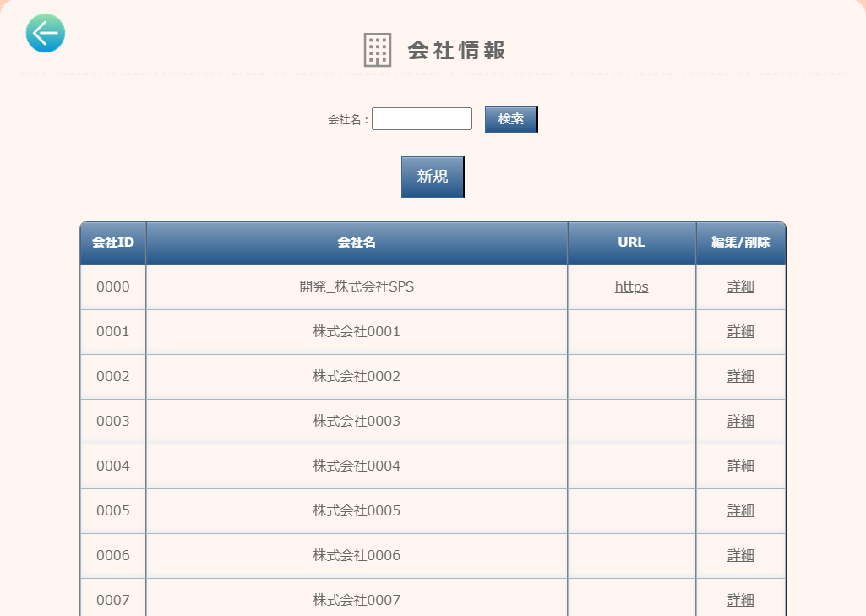The height and width of the screenshot is (616, 866).
Task: Open 詳細 for 株式会社0004
Action: click(740, 466)
